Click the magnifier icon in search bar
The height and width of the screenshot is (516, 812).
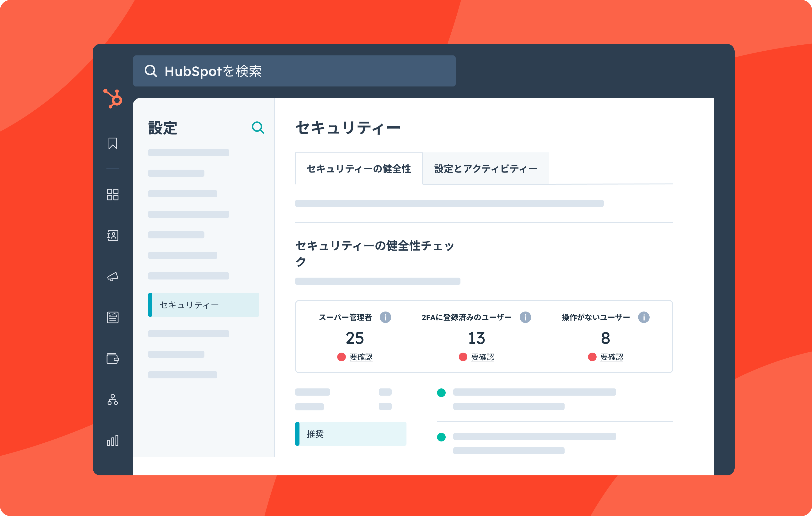[x=151, y=71]
